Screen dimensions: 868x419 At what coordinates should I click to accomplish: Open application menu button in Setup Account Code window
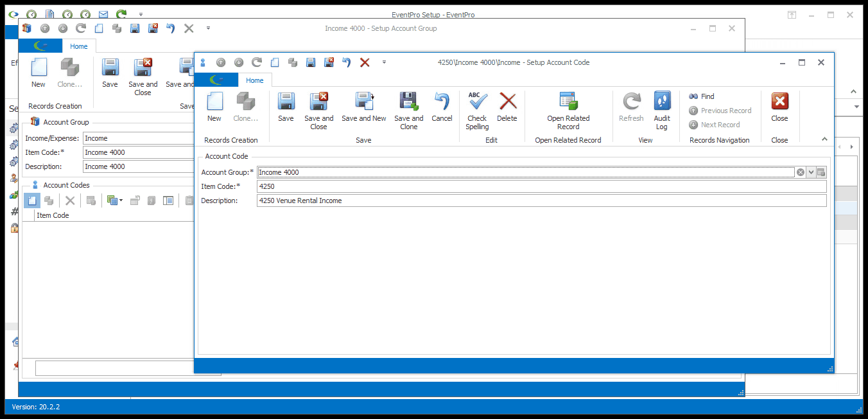pos(216,80)
